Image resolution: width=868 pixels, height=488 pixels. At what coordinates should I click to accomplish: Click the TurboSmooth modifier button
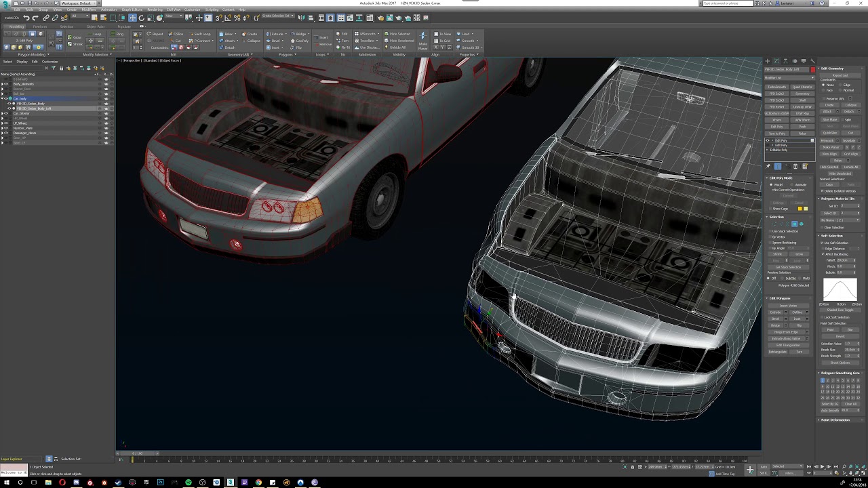tap(777, 87)
